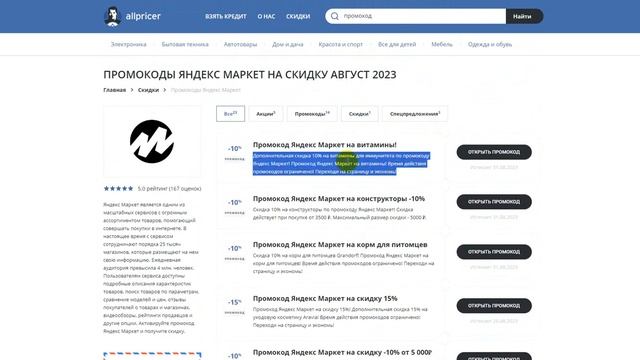
Task: Open the Дом и дача category
Action: [x=288, y=44]
